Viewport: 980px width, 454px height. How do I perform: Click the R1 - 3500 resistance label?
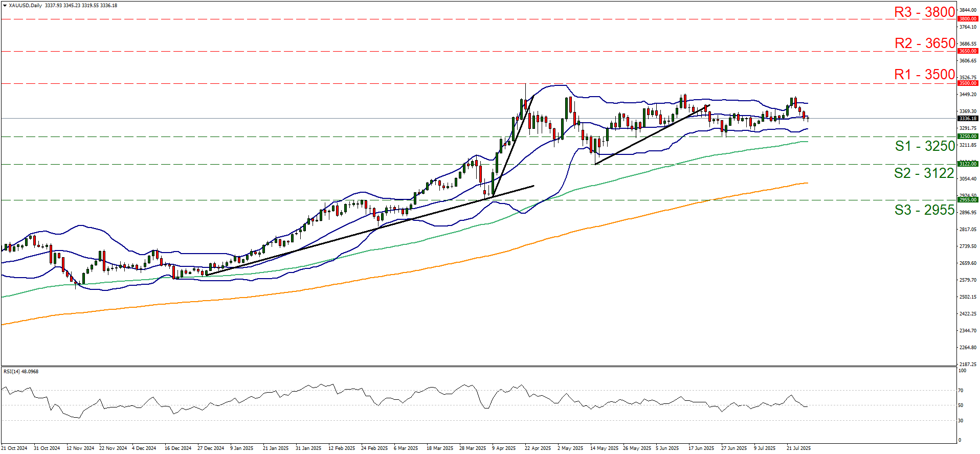(924, 74)
